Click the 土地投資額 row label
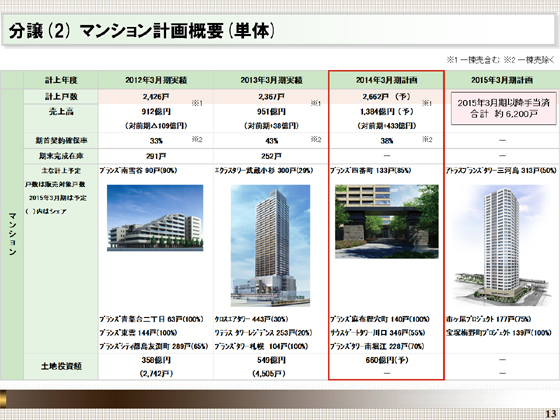This screenshot has height=420, width=560. 61,366
